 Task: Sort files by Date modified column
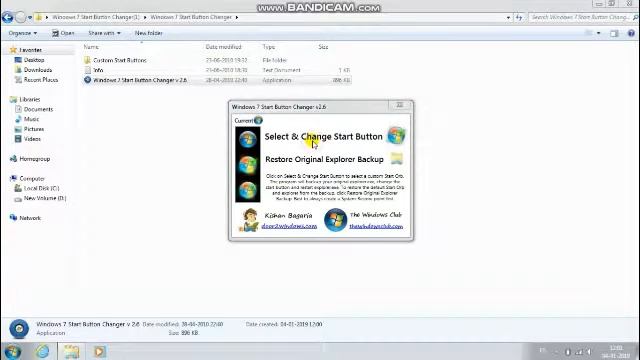(223, 47)
